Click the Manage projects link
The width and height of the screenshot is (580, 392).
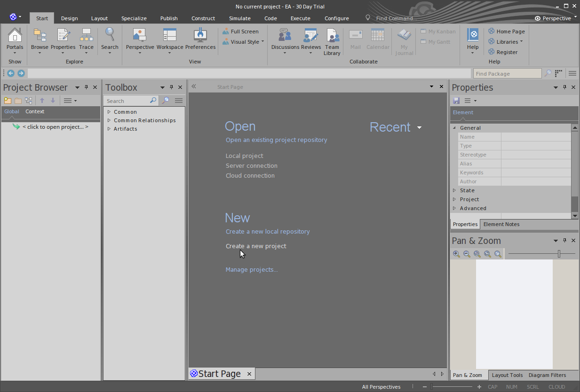[x=252, y=269]
